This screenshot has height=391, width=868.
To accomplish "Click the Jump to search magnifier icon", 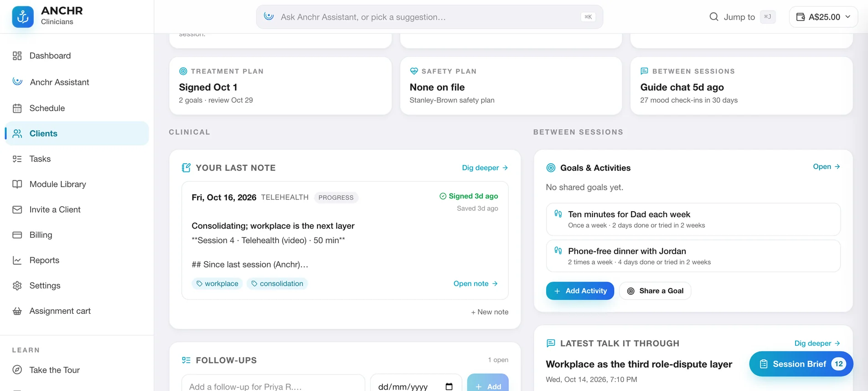I will 714,17.
